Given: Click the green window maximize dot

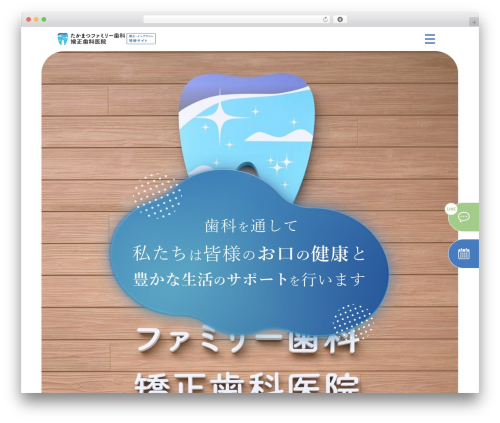Looking at the screenshot, I should pyautogui.click(x=44, y=20).
